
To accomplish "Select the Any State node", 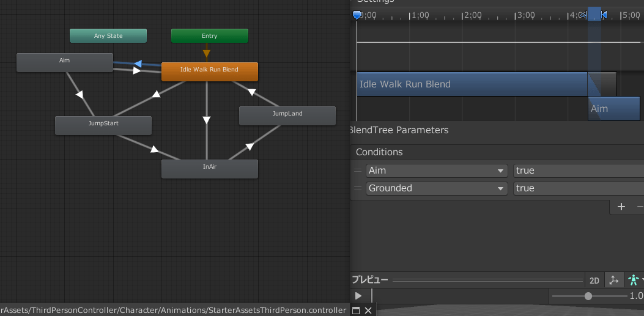I will [108, 35].
